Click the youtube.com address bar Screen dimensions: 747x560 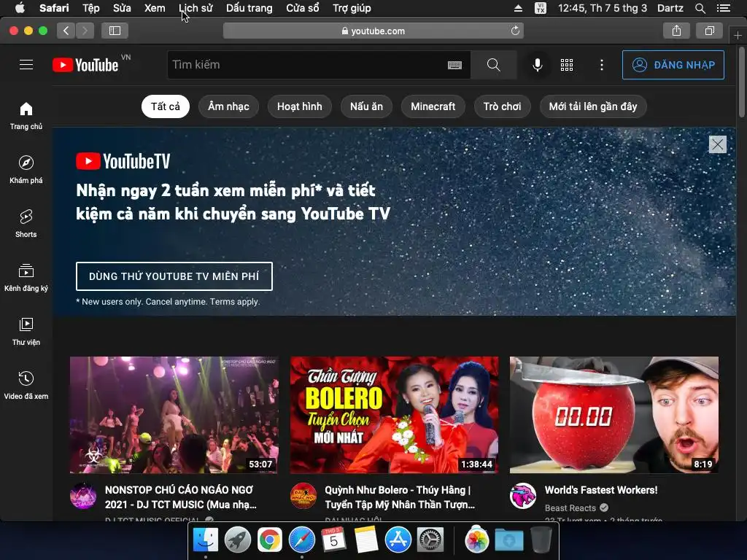(373, 31)
